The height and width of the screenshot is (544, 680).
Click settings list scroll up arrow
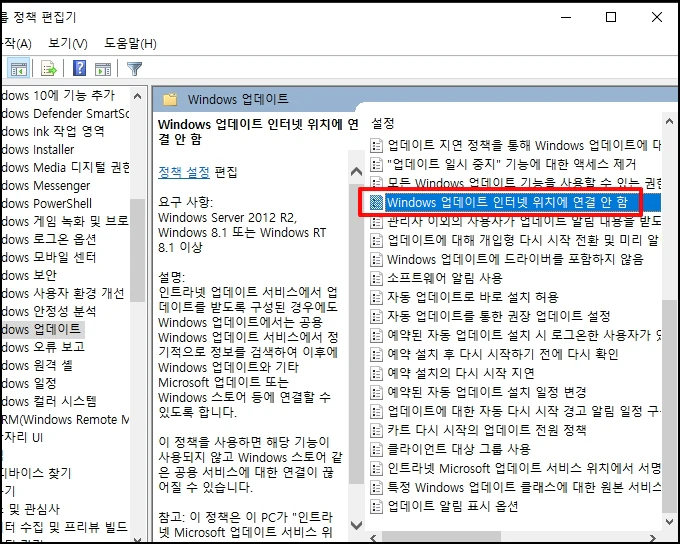[670, 122]
